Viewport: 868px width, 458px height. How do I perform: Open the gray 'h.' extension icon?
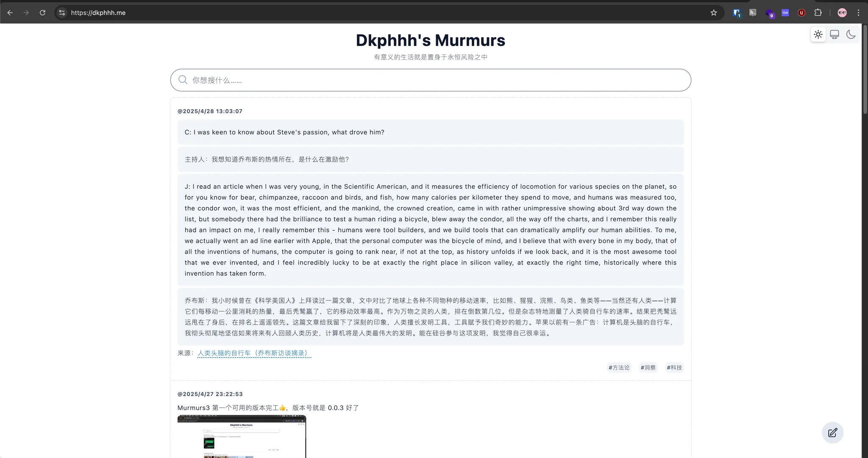753,12
